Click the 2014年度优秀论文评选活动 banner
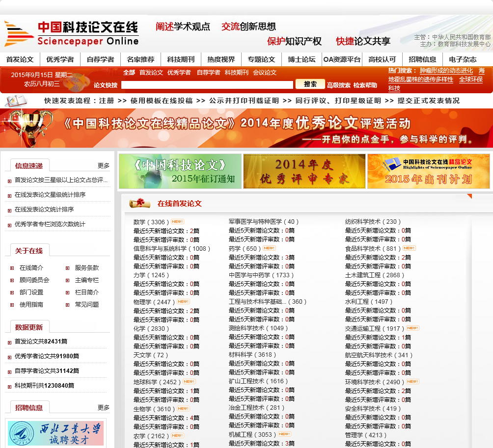This screenshot has height=448, width=493. tap(246, 128)
